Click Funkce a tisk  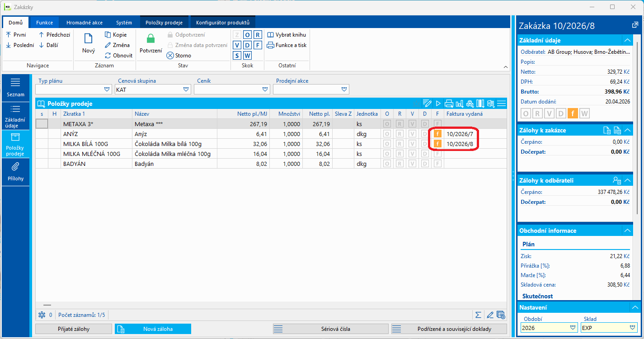pos(287,45)
